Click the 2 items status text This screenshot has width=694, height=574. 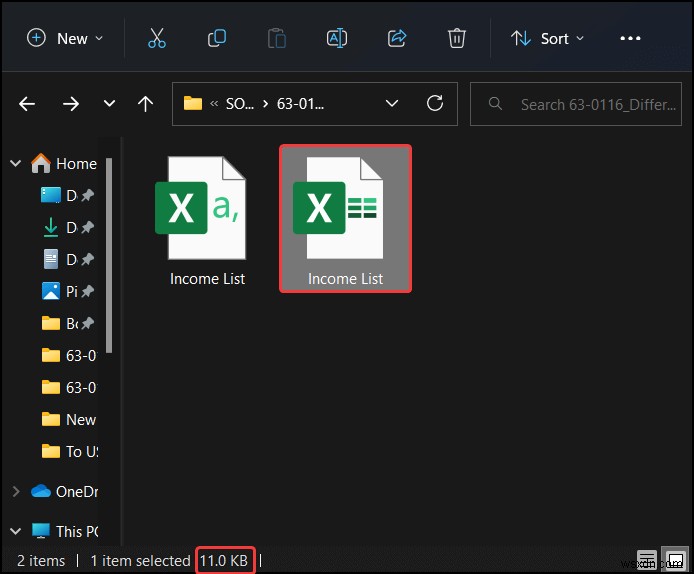(x=41, y=561)
